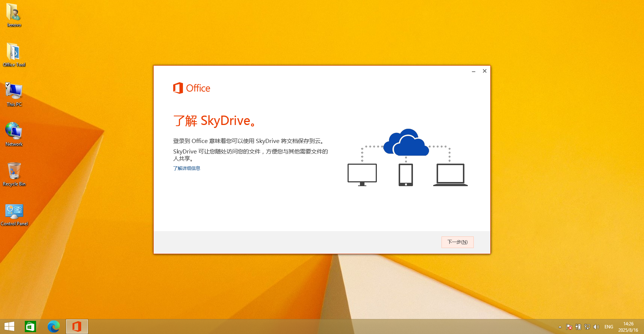Click the tablet device illustration
Image resolution: width=644 pixels, height=334 pixels.
(x=405, y=175)
